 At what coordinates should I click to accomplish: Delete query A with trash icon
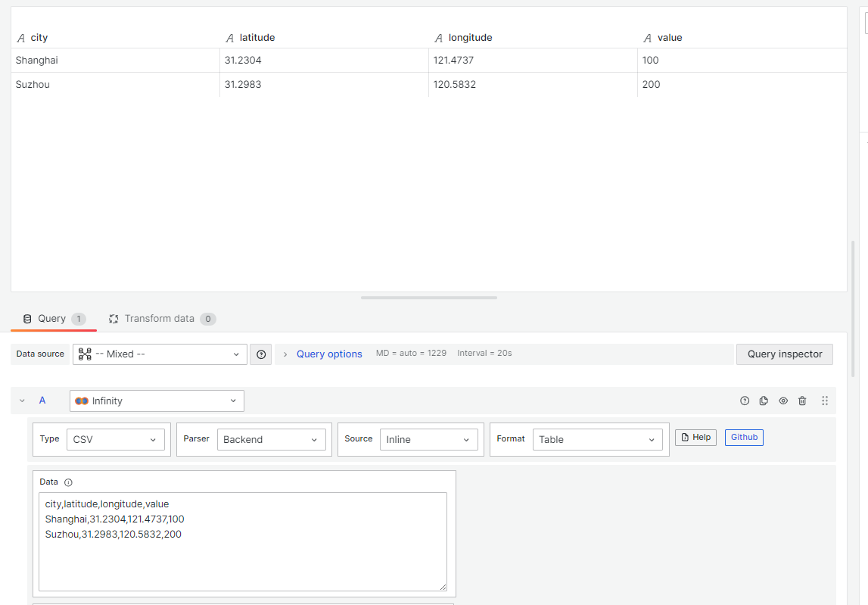(802, 401)
